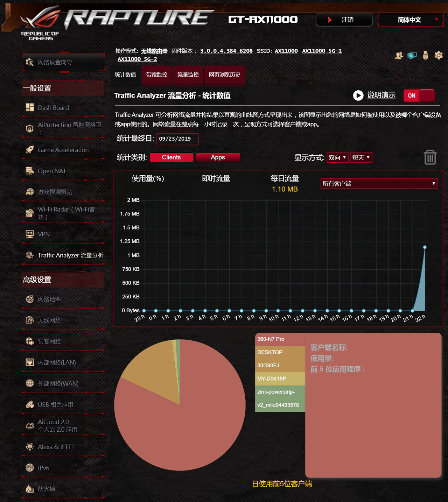
Task: Click the guest users status icon in header
Action: pyautogui.click(x=399, y=55)
